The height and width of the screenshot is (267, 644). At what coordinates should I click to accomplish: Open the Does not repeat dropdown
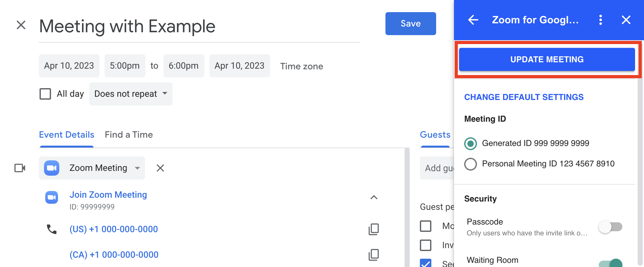coord(131,94)
